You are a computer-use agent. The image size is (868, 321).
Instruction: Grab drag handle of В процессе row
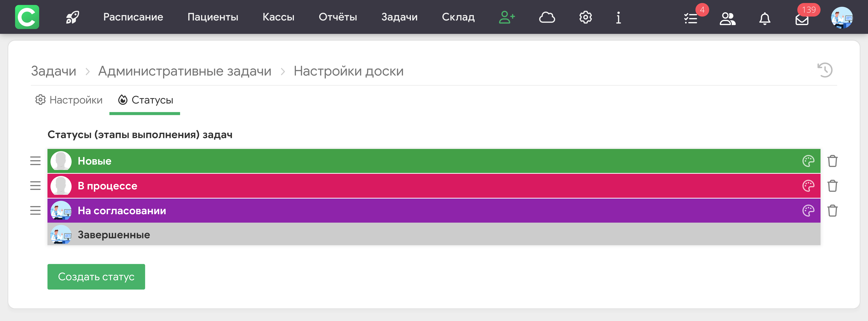(35, 186)
